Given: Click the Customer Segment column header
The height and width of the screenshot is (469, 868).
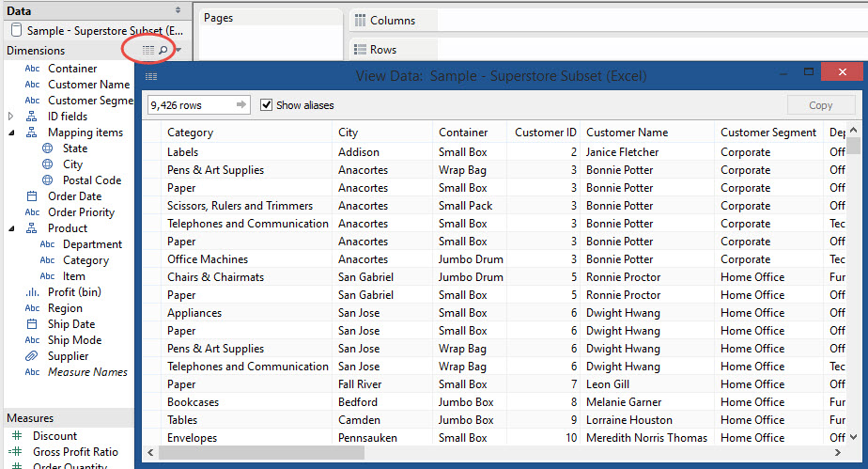Looking at the screenshot, I should pos(767,133).
